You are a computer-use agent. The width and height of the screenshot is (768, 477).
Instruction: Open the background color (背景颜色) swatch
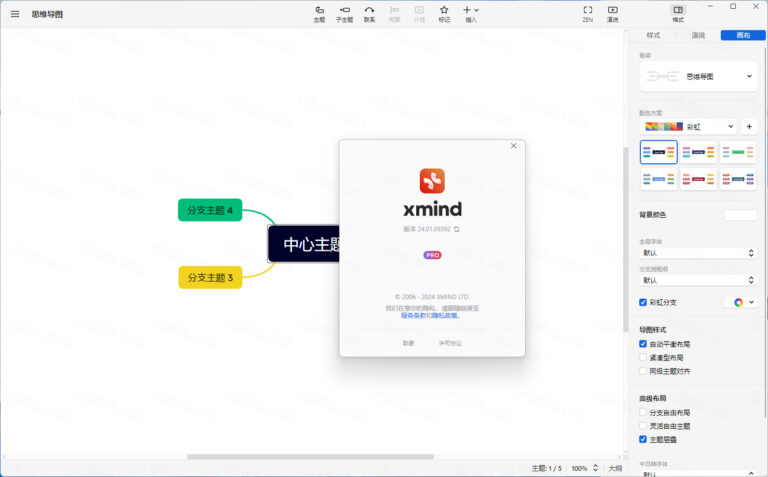[x=740, y=215]
